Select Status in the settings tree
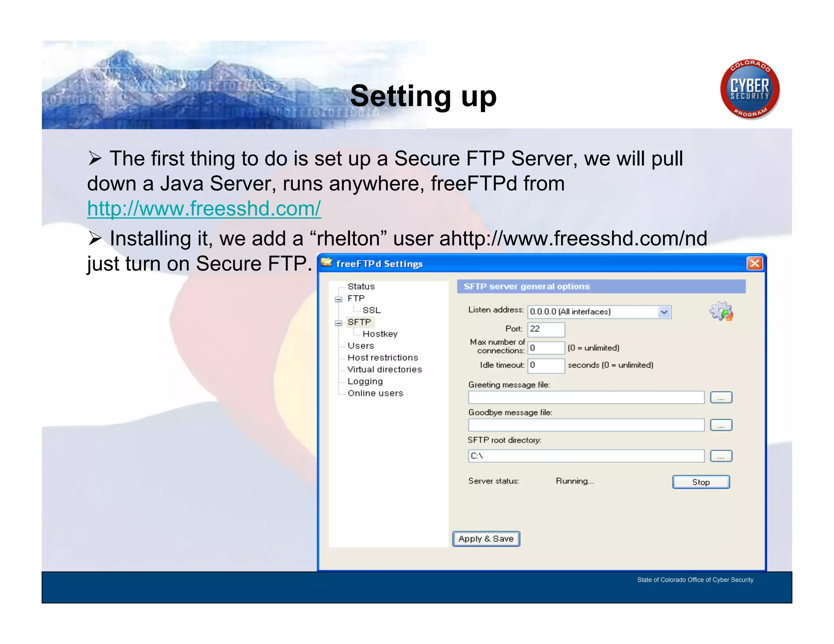834x644 pixels. (361, 287)
